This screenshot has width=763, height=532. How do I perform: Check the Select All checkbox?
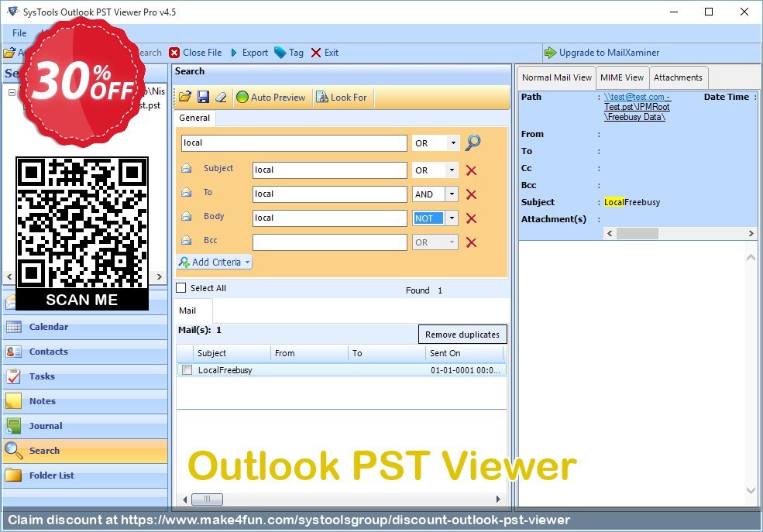click(181, 288)
